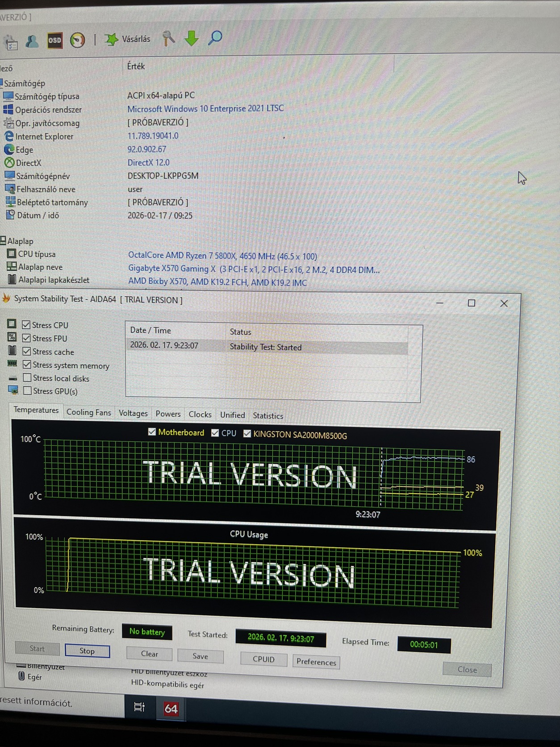Image resolution: width=560 pixels, height=747 pixels.
Task: Click the Task View taskbar icon
Action: [139, 707]
